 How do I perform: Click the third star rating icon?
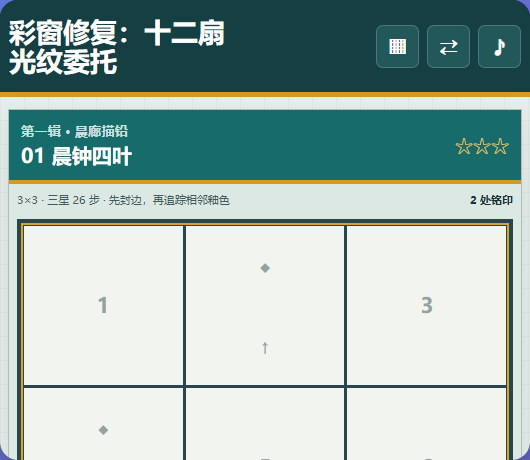coord(500,146)
